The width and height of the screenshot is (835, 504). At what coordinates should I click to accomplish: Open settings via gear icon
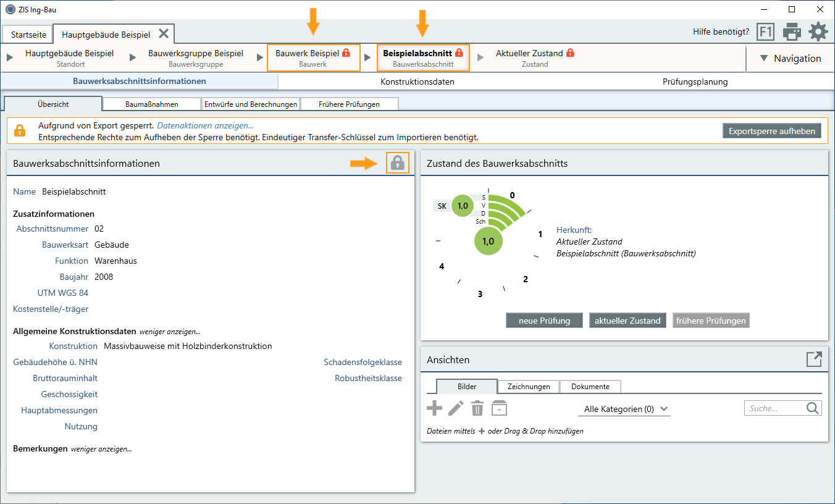click(x=818, y=31)
